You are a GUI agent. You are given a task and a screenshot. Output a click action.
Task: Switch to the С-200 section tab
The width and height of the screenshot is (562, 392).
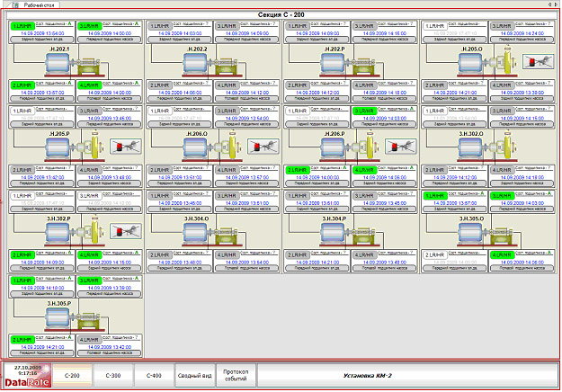coord(72,376)
